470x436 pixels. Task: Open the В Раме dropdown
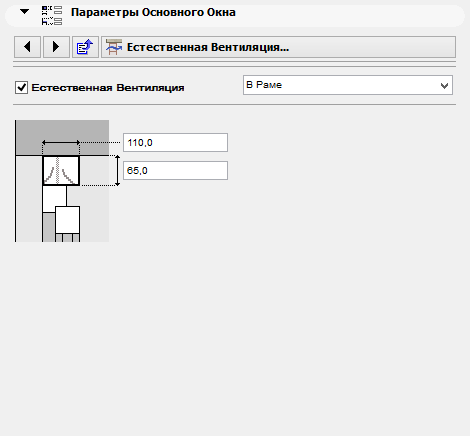(348, 85)
